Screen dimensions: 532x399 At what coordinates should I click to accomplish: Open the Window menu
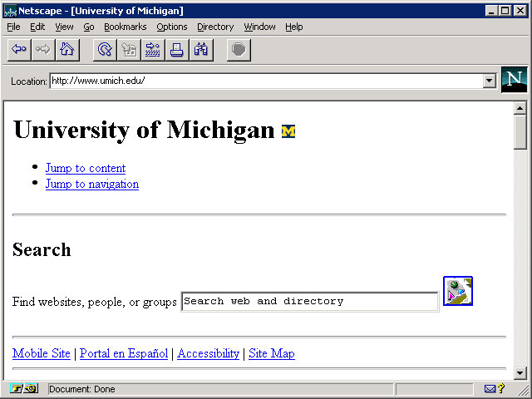click(259, 27)
